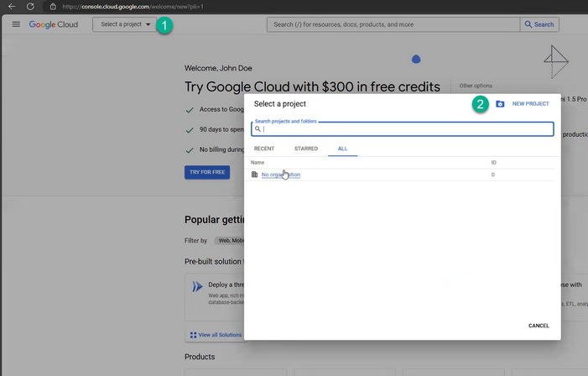
Task: Click NEW PROJECT in the dialog
Action: pyautogui.click(x=530, y=103)
